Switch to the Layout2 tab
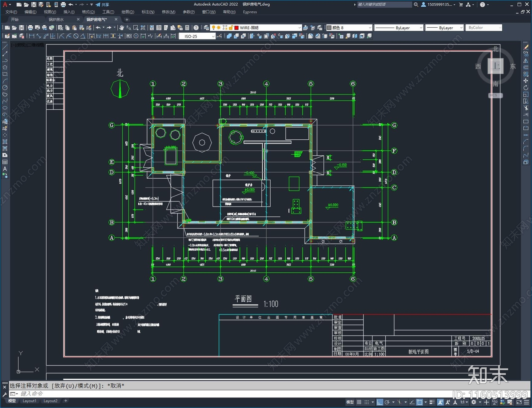The width and height of the screenshot is (532, 408). [51, 401]
